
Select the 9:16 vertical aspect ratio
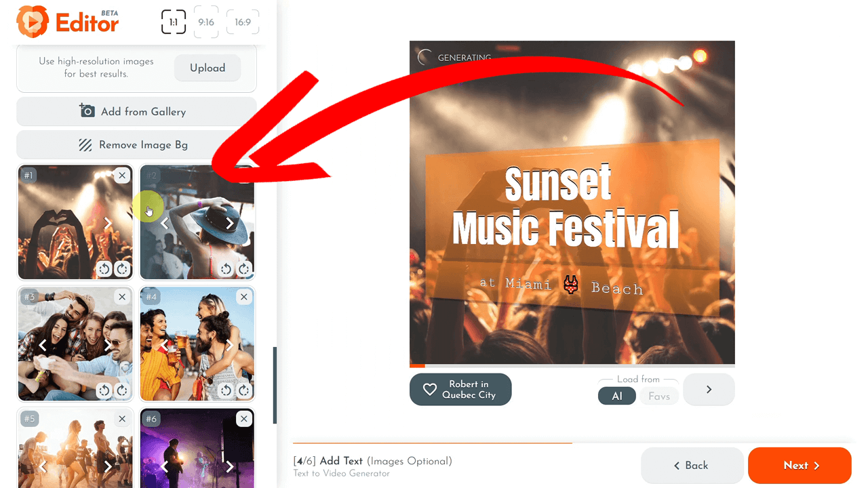pos(206,22)
